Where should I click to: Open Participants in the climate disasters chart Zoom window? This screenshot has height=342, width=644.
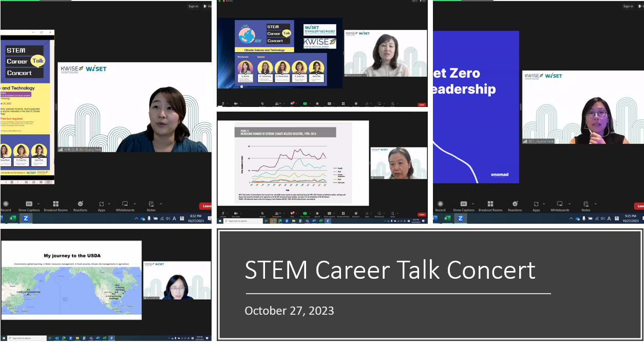pyautogui.click(x=278, y=215)
